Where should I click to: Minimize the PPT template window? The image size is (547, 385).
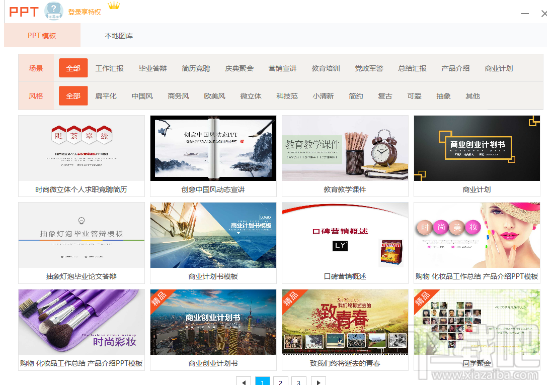coord(525,14)
